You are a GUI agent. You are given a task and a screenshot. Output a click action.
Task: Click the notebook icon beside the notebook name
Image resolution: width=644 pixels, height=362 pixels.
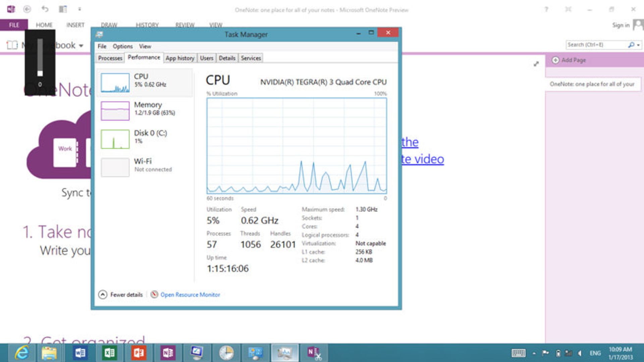(12, 45)
